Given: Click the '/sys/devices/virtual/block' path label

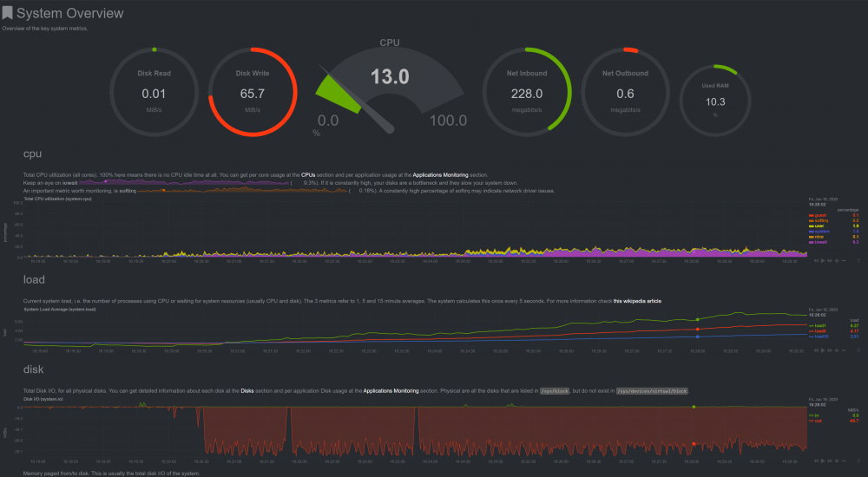Looking at the screenshot, I should tap(652, 390).
